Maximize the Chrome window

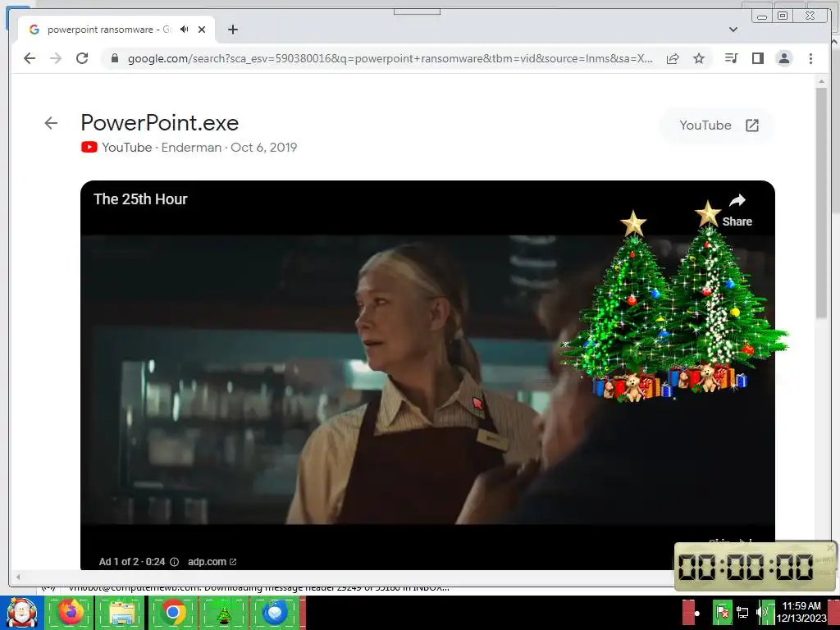coord(783,16)
